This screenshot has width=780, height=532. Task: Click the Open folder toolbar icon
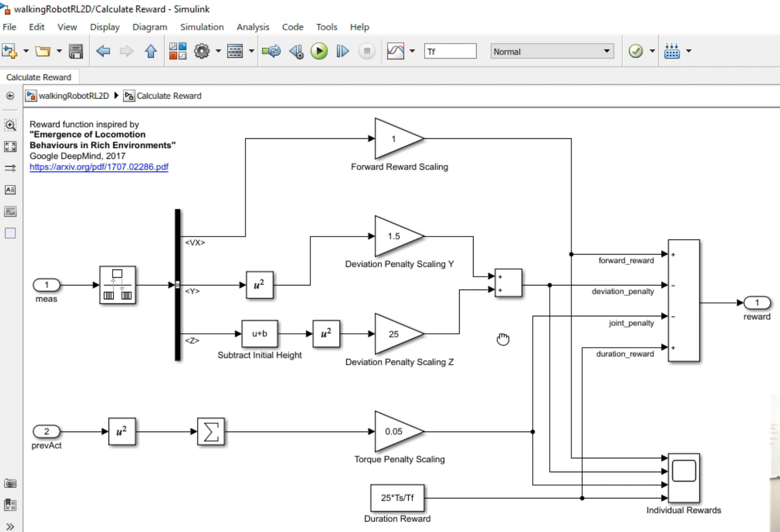coord(43,51)
